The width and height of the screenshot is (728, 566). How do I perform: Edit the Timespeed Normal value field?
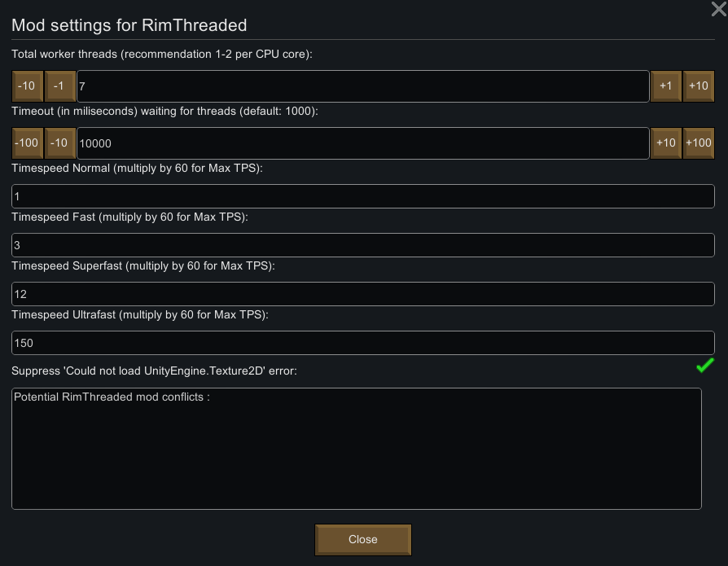tap(362, 196)
